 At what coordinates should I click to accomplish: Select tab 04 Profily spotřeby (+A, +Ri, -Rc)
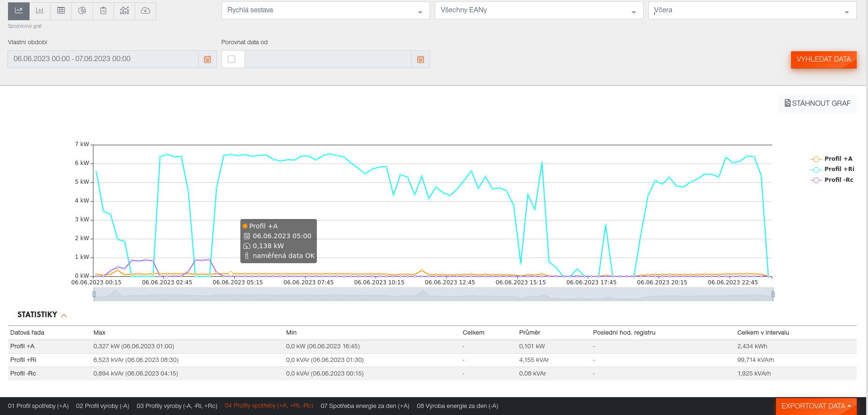tap(269, 406)
